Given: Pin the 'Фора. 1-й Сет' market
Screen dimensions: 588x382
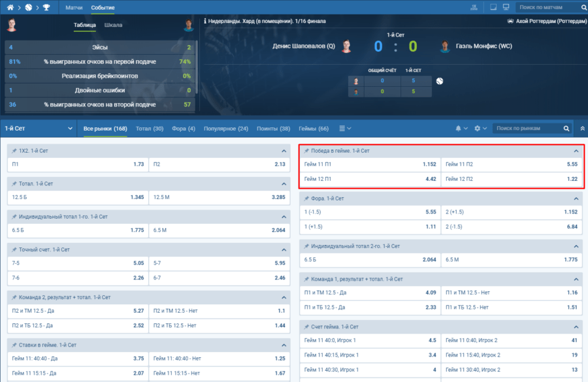Looking at the screenshot, I should [306, 198].
